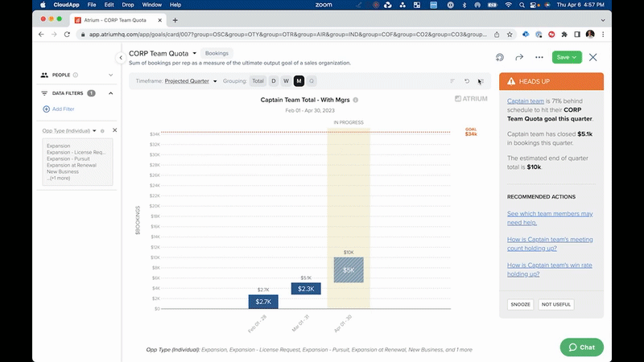Image resolution: width=644 pixels, height=362 pixels.
Task: Open the CORP Team Quota title dropdown
Action: pyautogui.click(x=195, y=53)
